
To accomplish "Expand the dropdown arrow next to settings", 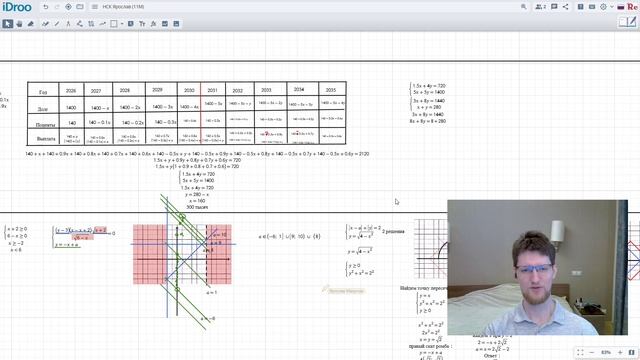I will (x=611, y=7).
